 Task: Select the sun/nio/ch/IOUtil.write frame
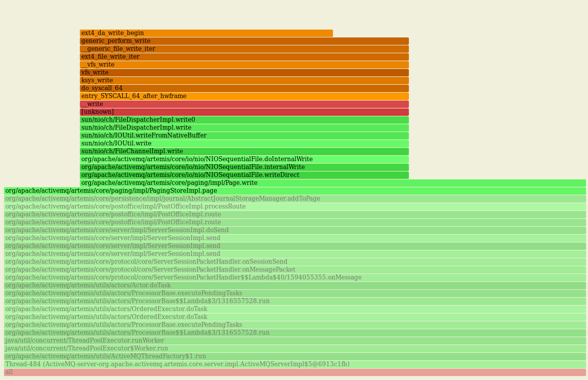coord(244,143)
